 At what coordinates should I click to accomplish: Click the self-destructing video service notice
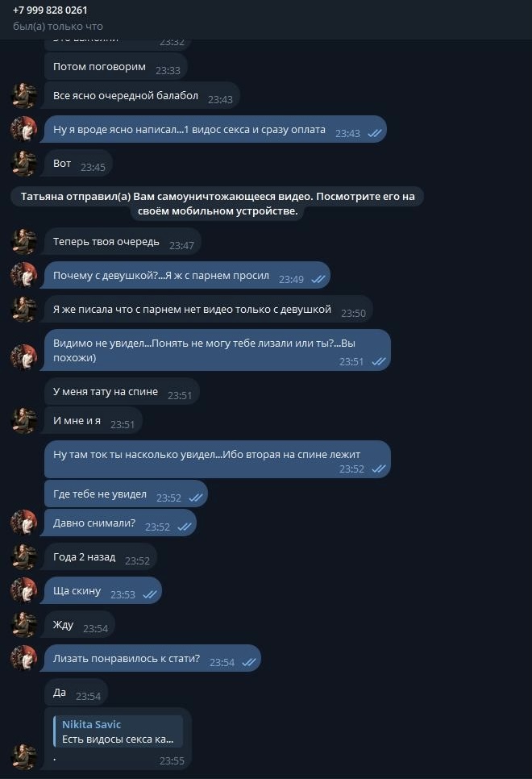(216, 203)
